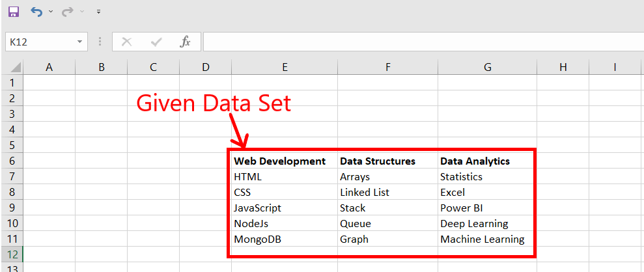Select column E header
Screen dimensions: 644x272
(x=285, y=66)
